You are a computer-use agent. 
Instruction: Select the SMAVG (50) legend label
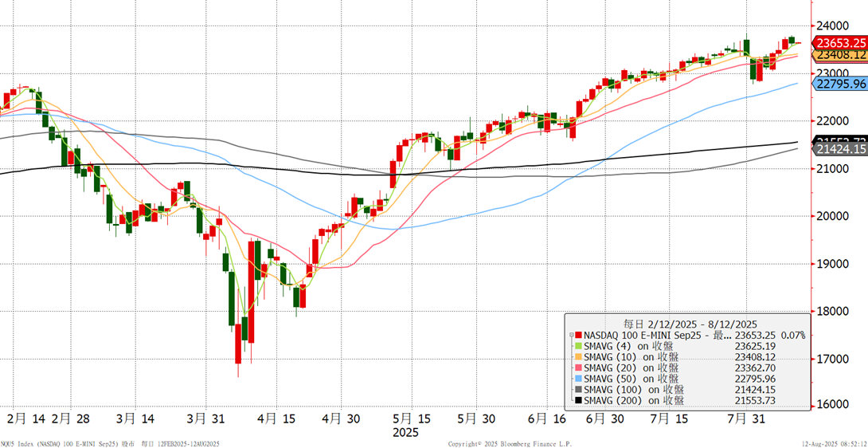click(x=631, y=378)
